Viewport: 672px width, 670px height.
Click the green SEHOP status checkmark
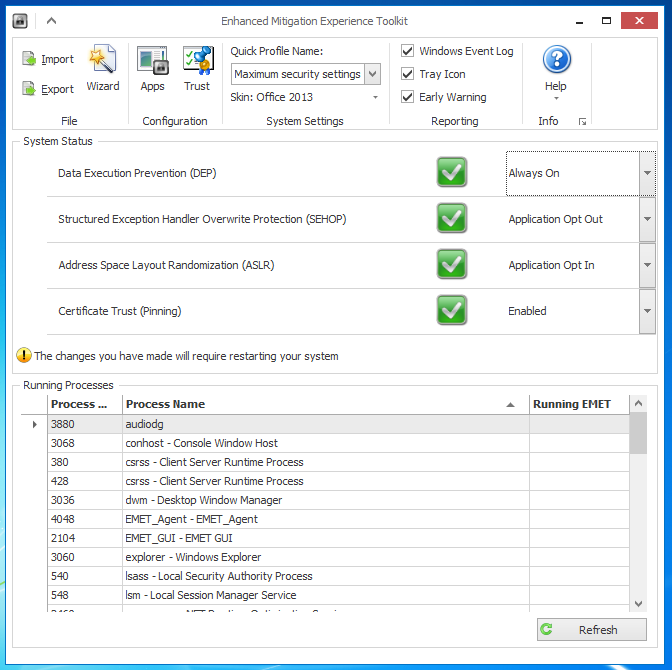[x=452, y=218]
